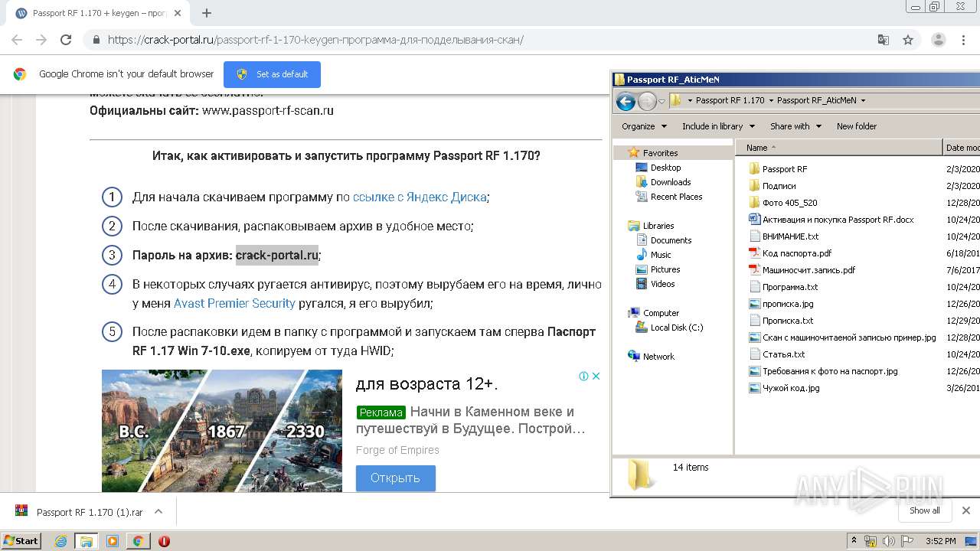980x551 pixels.
Task: Select Libraries in navigation pane
Action: click(x=658, y=226)
